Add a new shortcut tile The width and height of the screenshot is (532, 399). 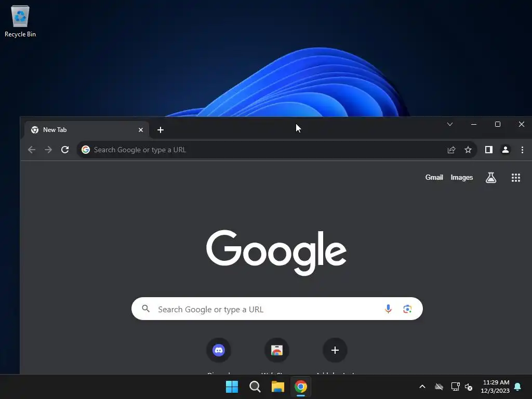335,350
